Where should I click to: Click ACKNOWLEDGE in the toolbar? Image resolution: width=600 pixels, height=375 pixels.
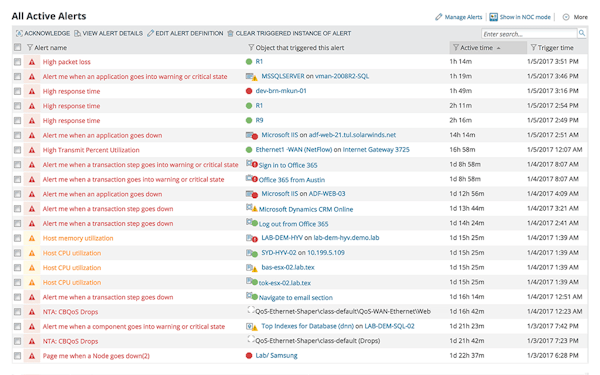tap(47, 34)
